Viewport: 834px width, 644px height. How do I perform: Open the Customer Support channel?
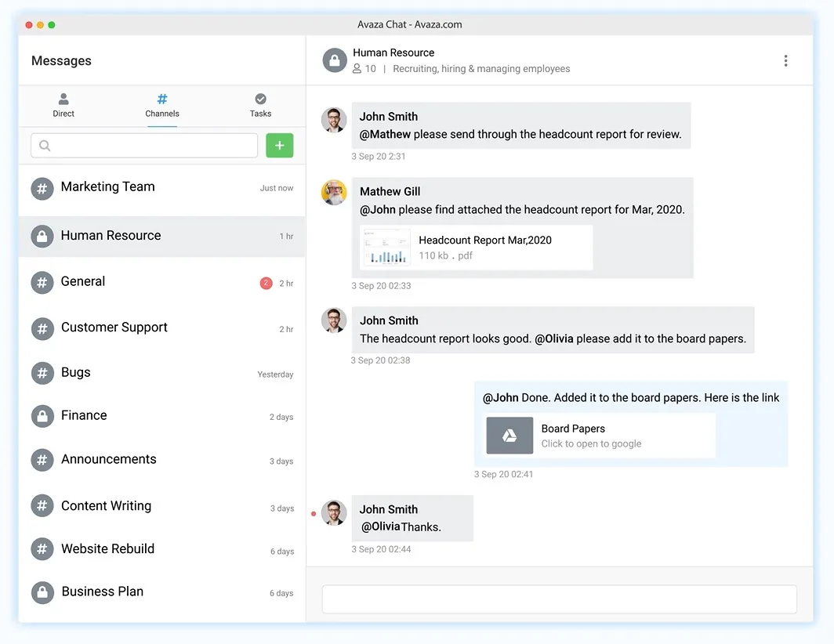(x=114, y=327)
